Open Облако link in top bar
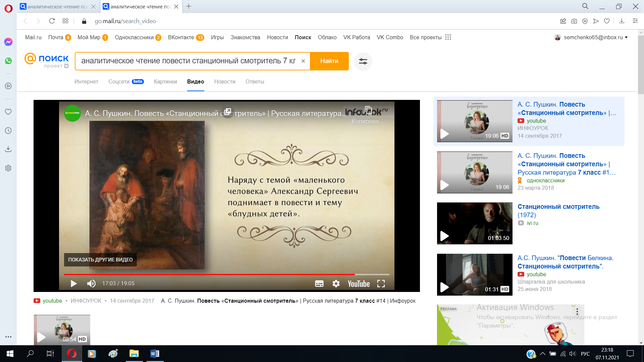The image size is (644, 362). (x=327, y=37)
